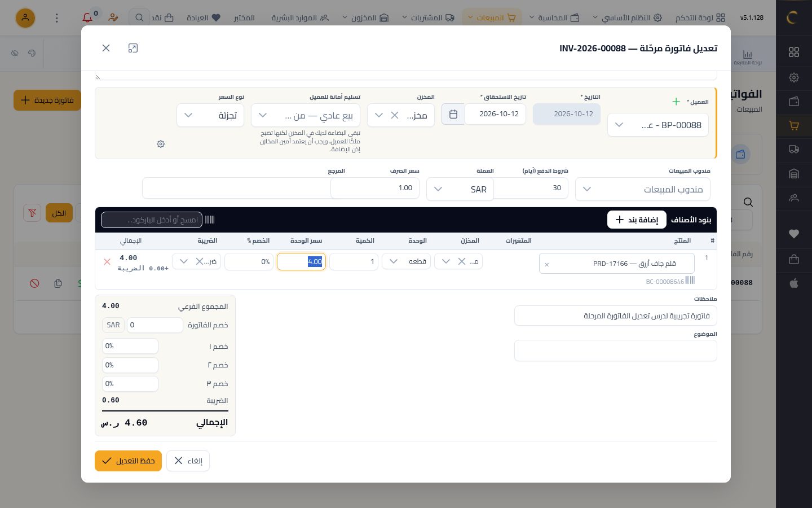The height and width of the screenshot is (508, 812).
Task: Click the payment terms field showing 30
Action: [x=530, y=188]
